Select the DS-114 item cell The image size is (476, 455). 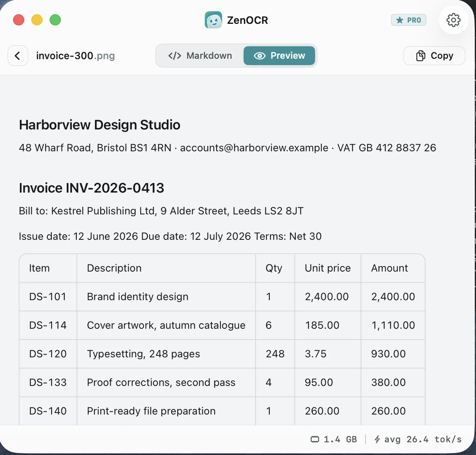point(48,325)
